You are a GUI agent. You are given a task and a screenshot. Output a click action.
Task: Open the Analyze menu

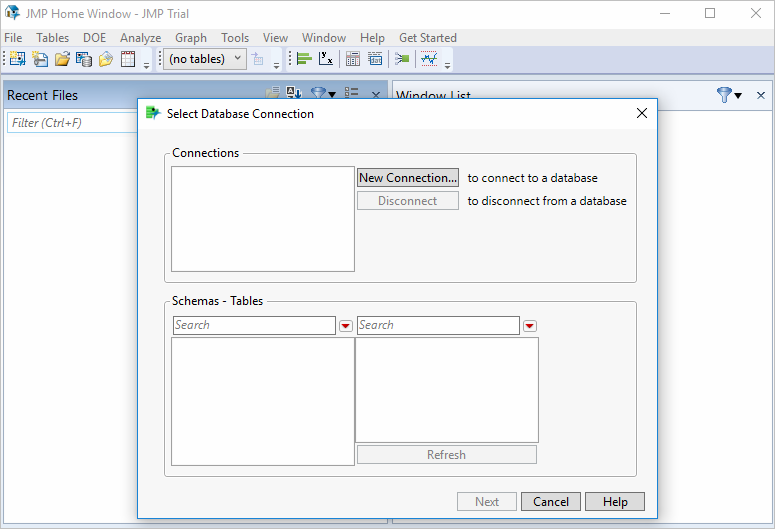point(140,38)
